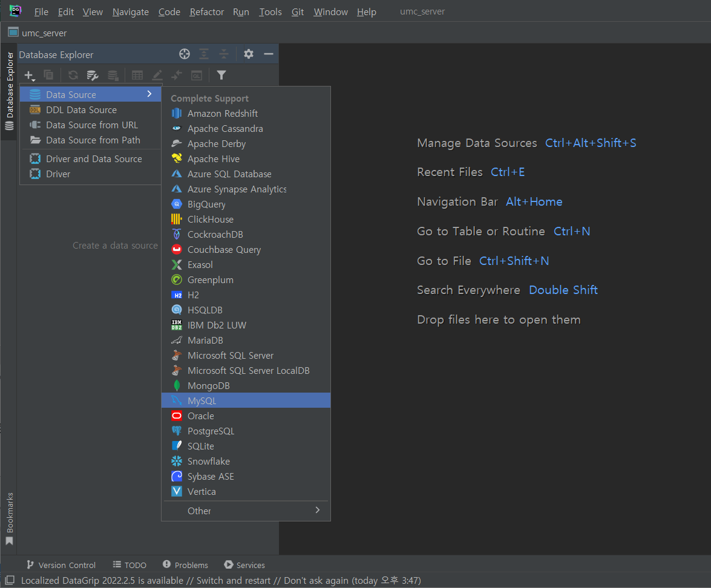
Task: Open Database Explorer settings gear
Action: [x=249, y=54]
